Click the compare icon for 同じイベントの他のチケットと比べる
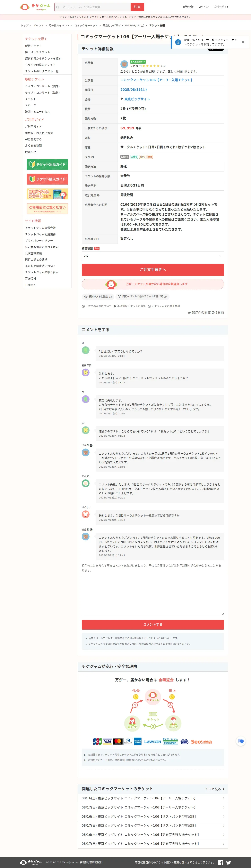This screenshot has width=251, height=868. (119, 297)
